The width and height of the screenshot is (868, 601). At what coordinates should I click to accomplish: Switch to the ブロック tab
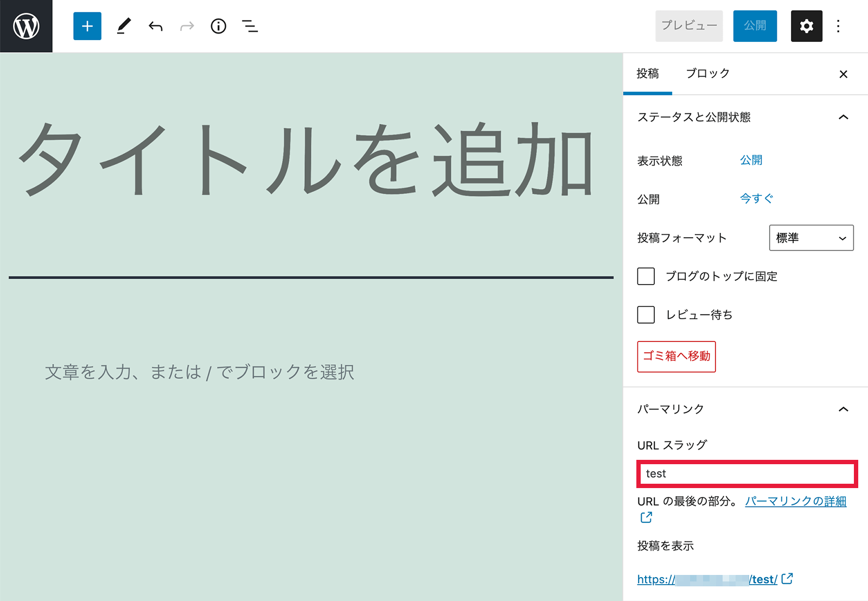[707, 74]
